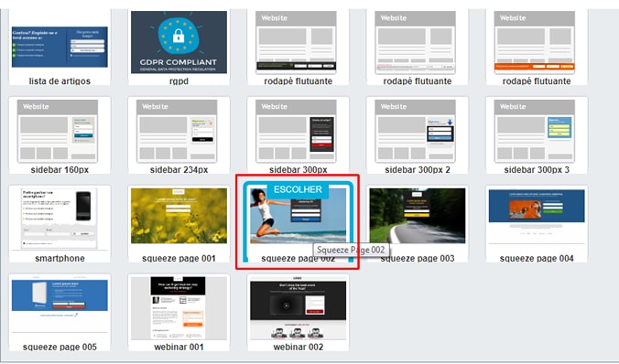Select the gray rodapé flutuante template
The width and height of the screenshot is (619, 364).
point(418,47)
